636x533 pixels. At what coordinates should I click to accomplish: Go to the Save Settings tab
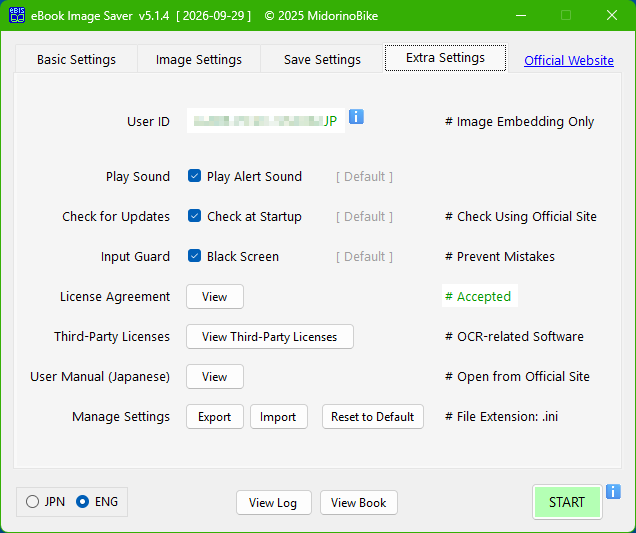point(322,60)
